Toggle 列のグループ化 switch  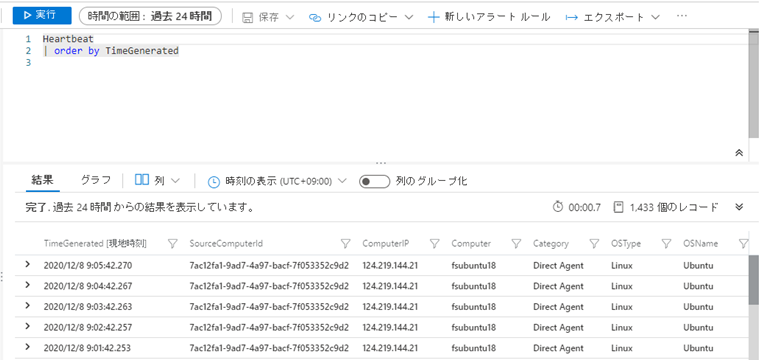pyautogui.click(x=374, y=181)
